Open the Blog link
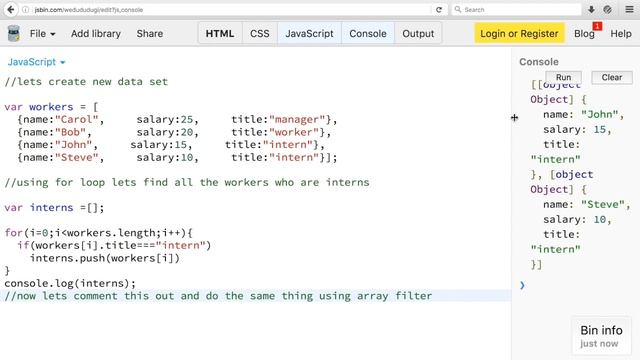The width and height of the screenshot is (640, 360). click(x=584, y=34)
